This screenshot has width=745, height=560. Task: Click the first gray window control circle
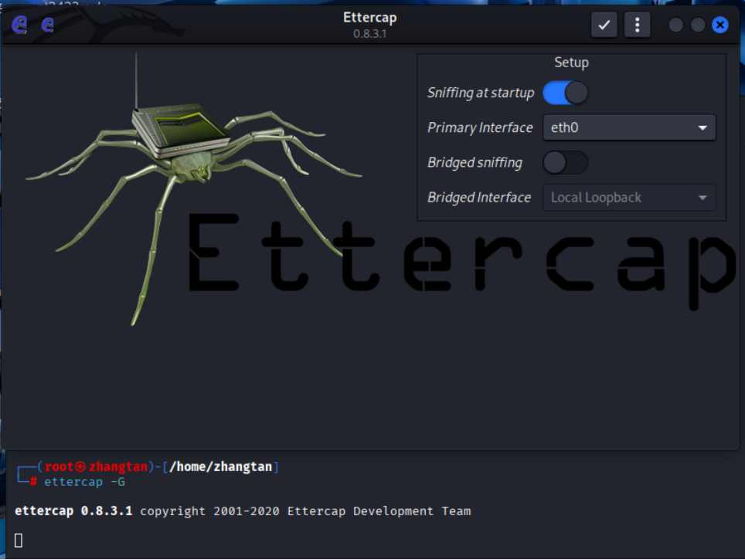(675, 25)
